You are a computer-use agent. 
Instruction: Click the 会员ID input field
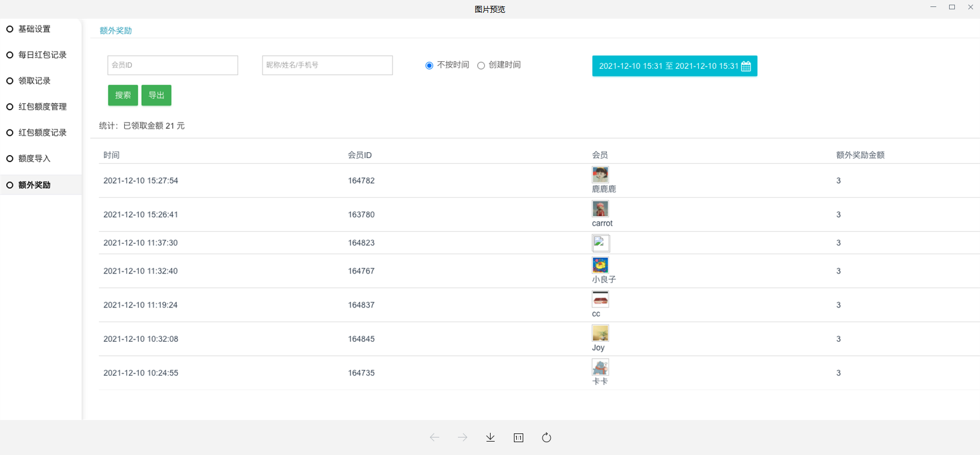[173, 65]
